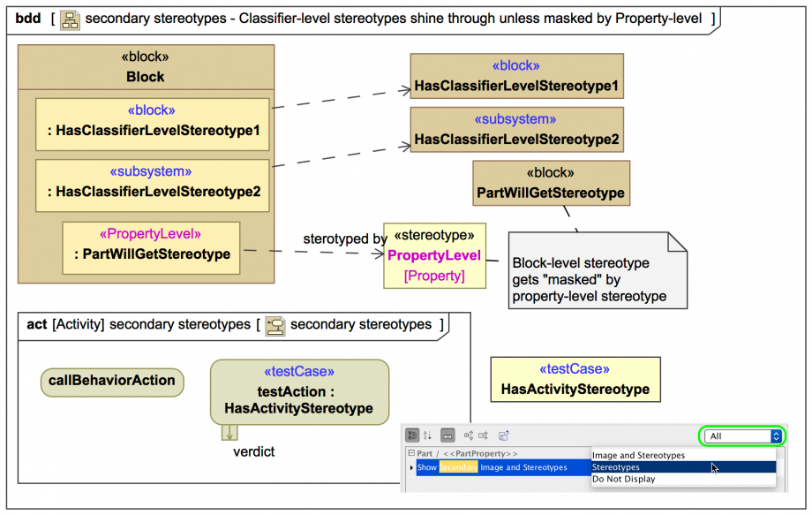Open the All properties filter dropdown

click(x=742, y=436)
